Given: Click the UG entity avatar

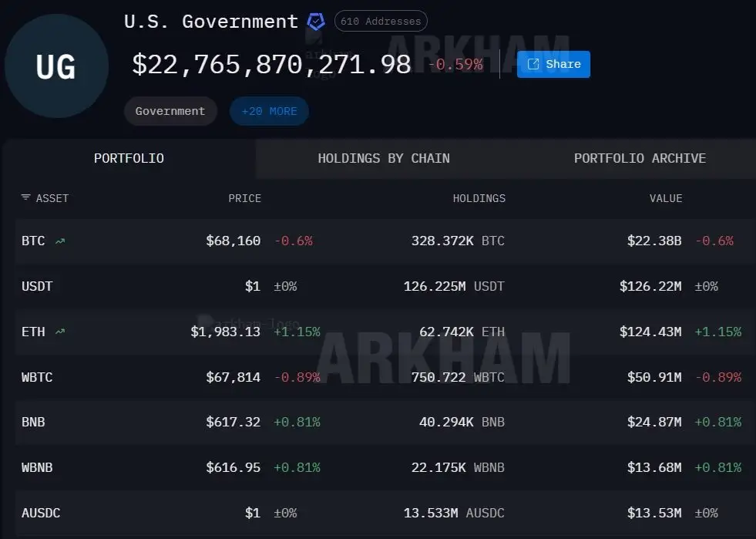Looking at the screenshot, I should point(55,66).
